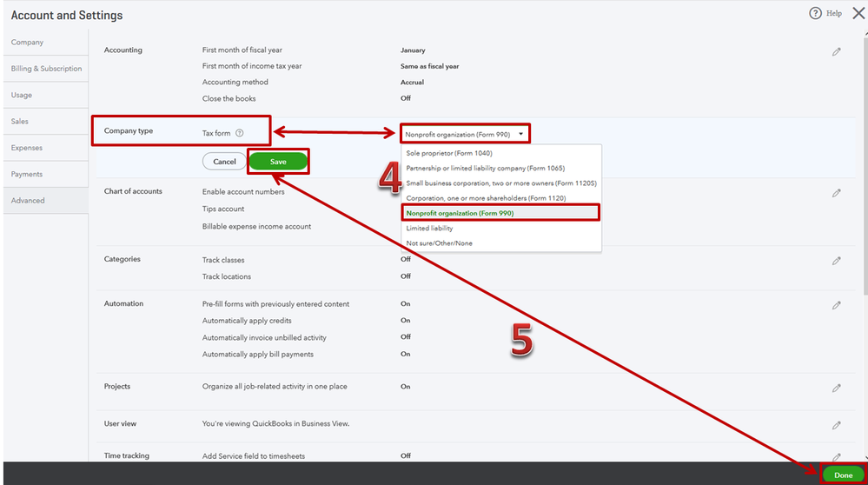Click the Track locations setting
This screenshot has width=868, height=485.
pyautogui.click(x=227, y=276)
